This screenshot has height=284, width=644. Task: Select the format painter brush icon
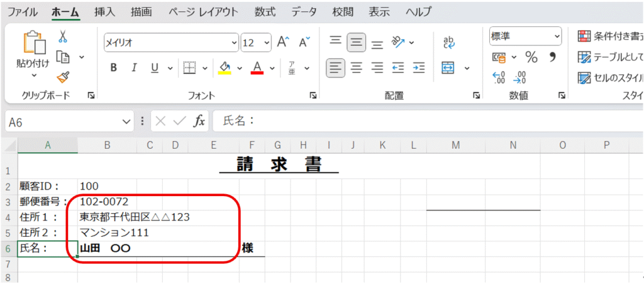coord(63,77)
